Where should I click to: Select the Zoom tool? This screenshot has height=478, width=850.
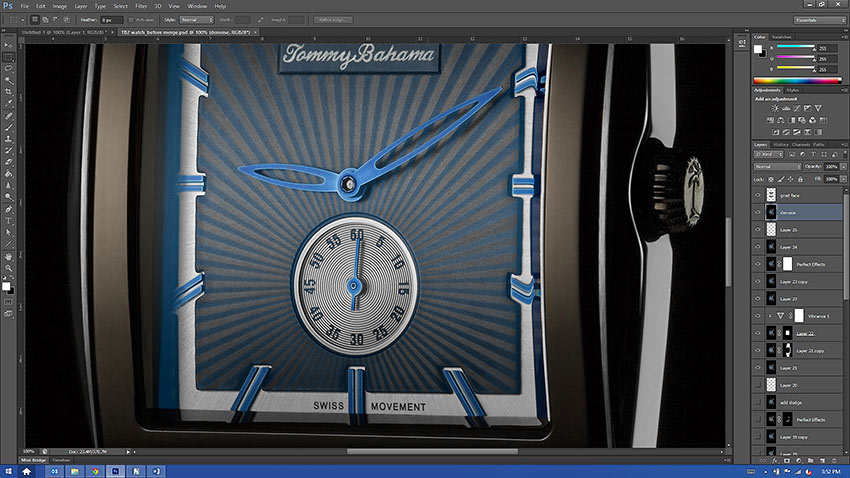[8, 268]
